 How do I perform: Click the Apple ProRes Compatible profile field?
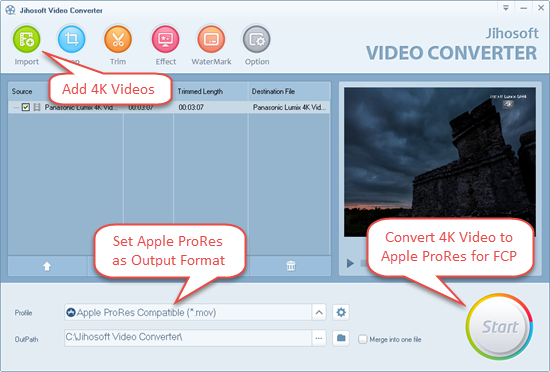[x=188, y=312]
